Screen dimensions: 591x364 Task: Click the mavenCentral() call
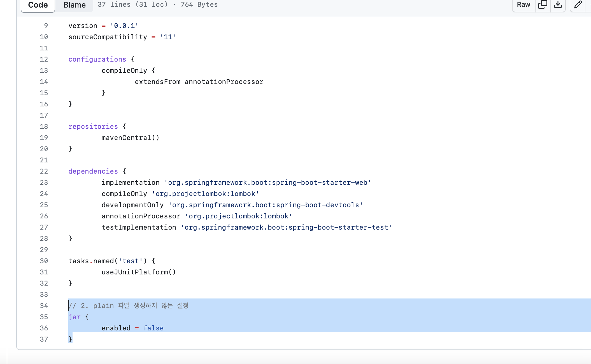click(x=130, y=138)
